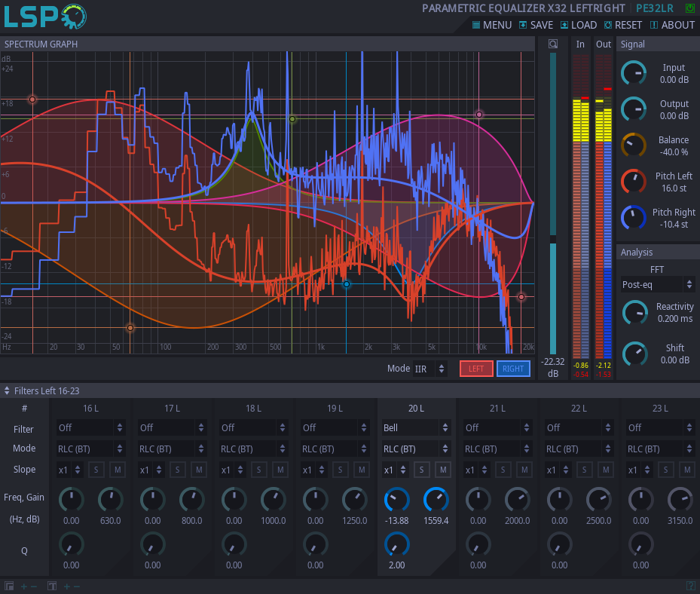Click the PE32LR plugin label

pyautogui.click(x=655, y=8)
